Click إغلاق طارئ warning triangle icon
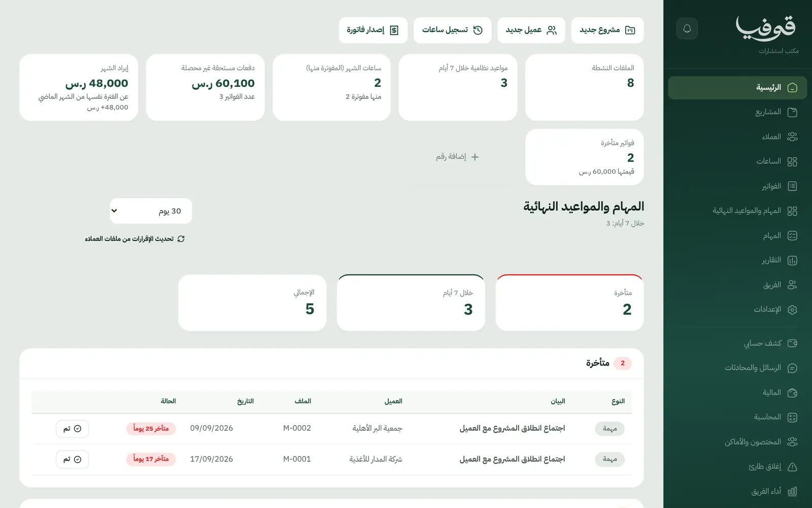This screenshot has width=812, height=508. (792, 467)
